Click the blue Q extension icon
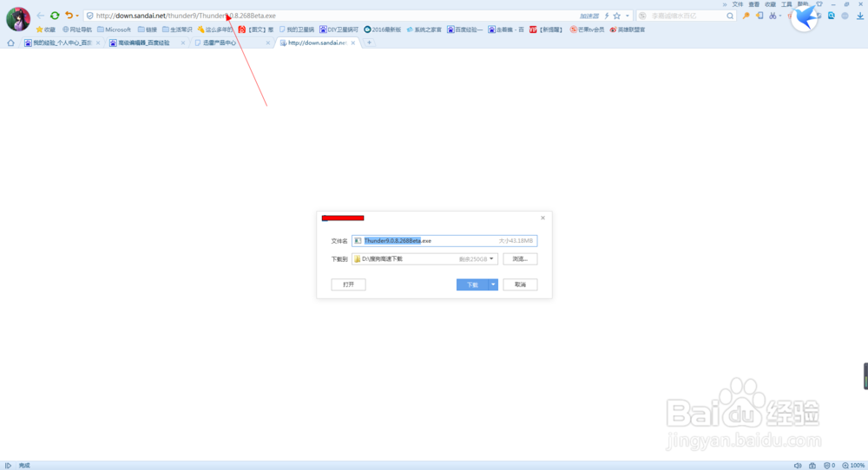 [831, 16]
